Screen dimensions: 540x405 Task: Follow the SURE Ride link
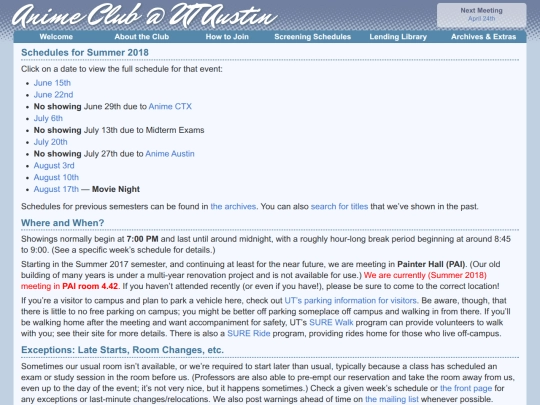[249, 334]
